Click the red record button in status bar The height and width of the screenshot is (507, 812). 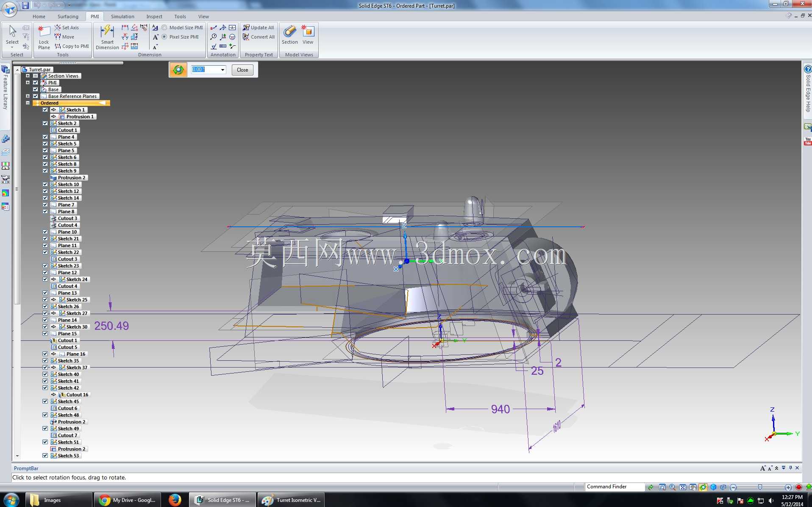[x=799, y=487]
